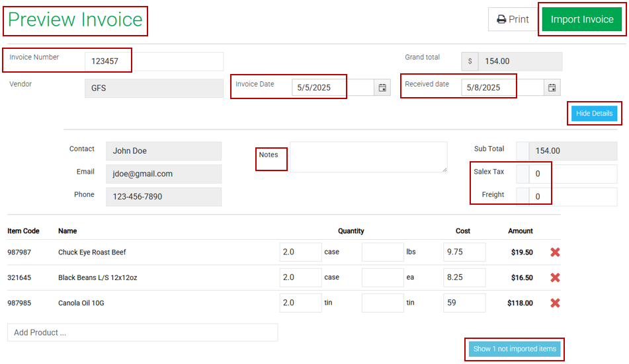Remove the Black Beans L/S 12x12oz line
Viewport: 629px width, 364px height.
555,277
